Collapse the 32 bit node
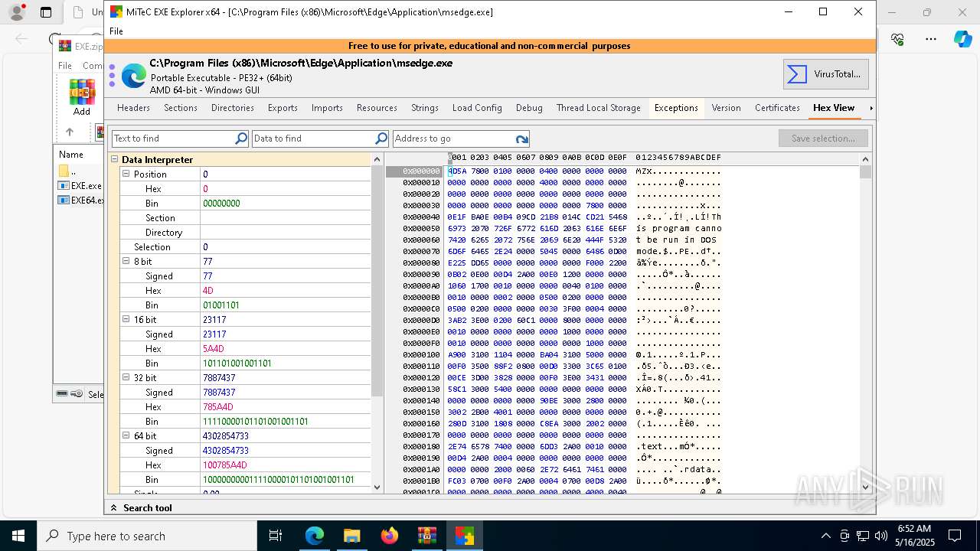The height and width of the screenshot is (551, 980). (126, 378)
